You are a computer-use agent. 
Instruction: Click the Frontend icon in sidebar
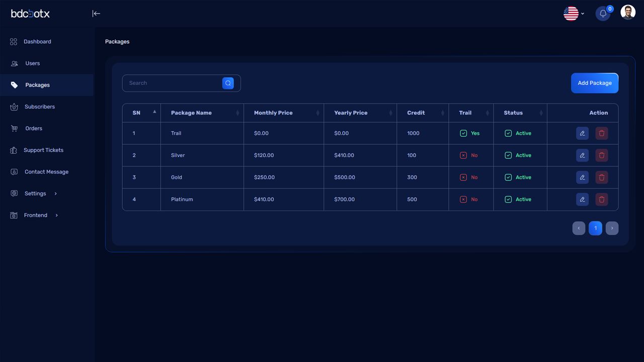pyautogui.click(x=14, y=215)
